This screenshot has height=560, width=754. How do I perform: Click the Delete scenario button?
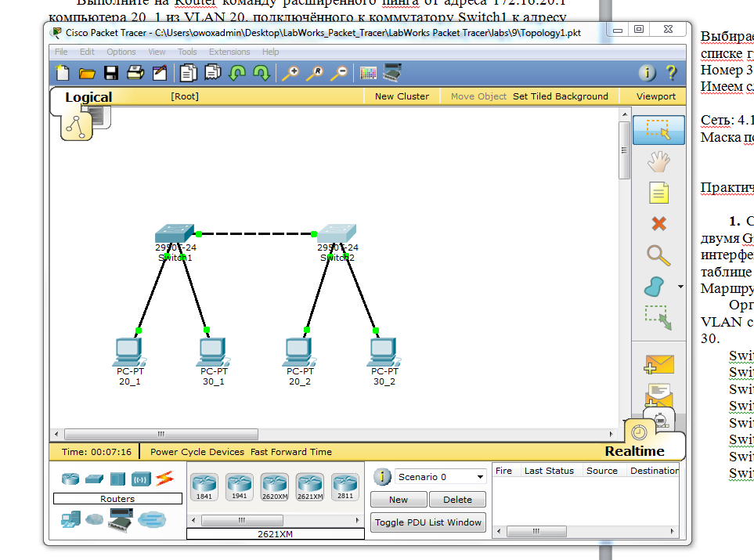coord(457,500)
